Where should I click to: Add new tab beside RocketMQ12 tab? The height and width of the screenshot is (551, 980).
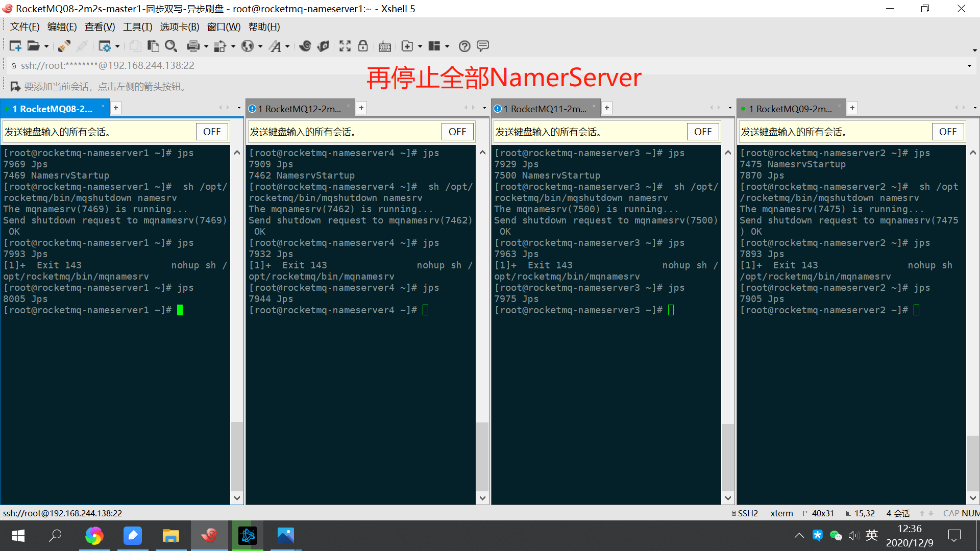click(361, 108)
